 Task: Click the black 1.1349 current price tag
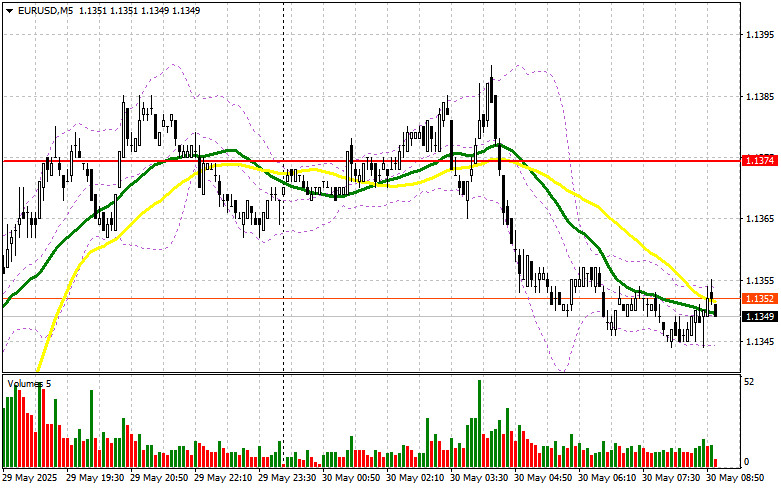tap(760, 317)
